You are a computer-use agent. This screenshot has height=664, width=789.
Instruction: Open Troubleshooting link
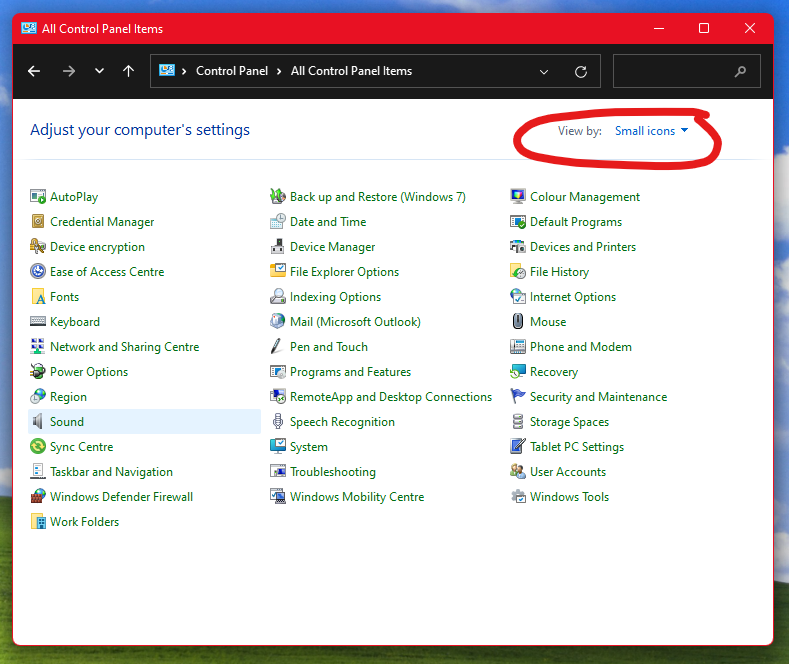click(x=333, y=472)
